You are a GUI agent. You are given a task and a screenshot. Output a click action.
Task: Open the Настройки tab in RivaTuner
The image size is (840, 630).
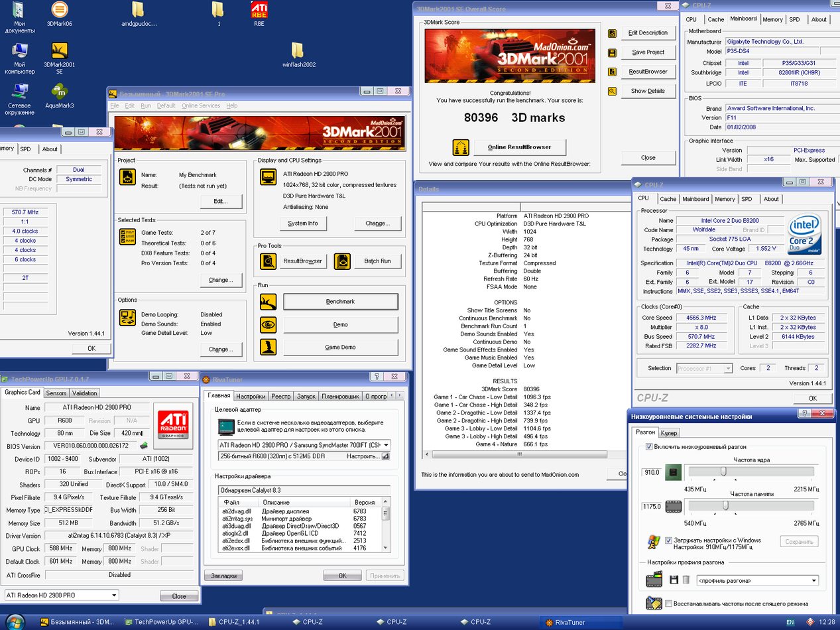coord(251,397)
